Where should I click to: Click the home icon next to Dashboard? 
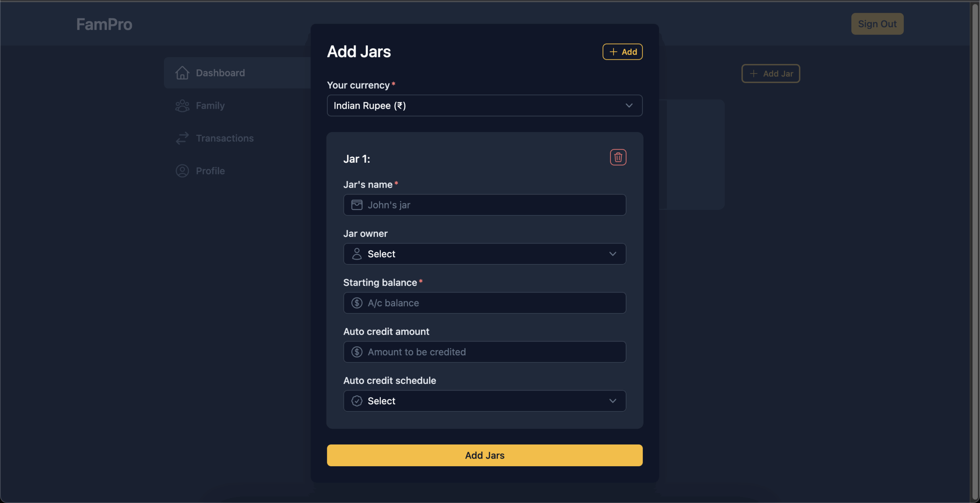click(x=182, y=73)
